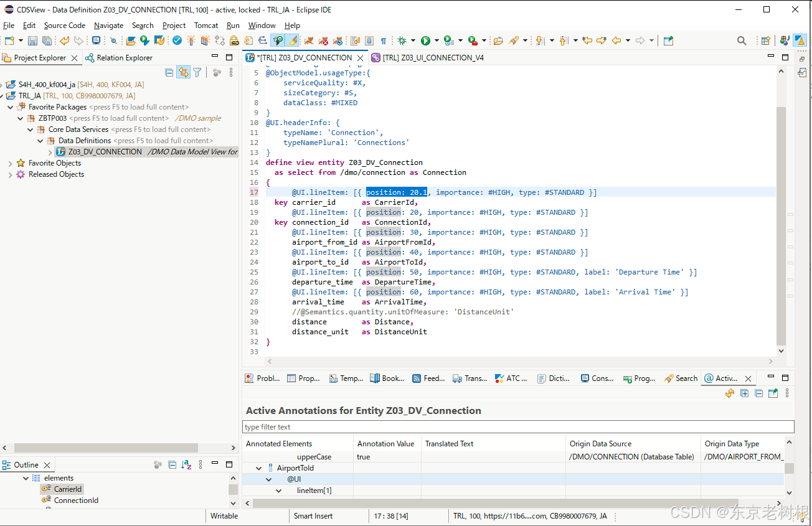Save the Z03_DV_CONNECTION editor
812x526 pixels.
pyautogui.click(x=32, y=40)
